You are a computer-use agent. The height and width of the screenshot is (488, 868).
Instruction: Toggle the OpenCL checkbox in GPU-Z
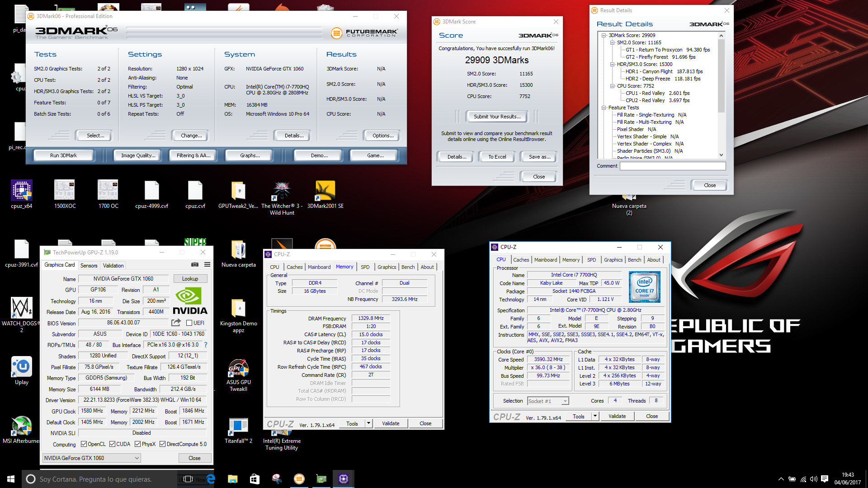(84, 444)
